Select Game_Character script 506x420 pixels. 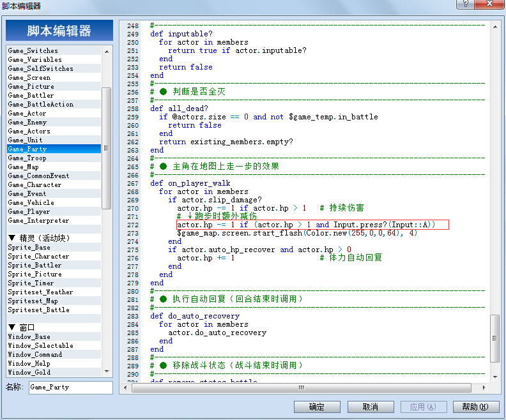54,184
